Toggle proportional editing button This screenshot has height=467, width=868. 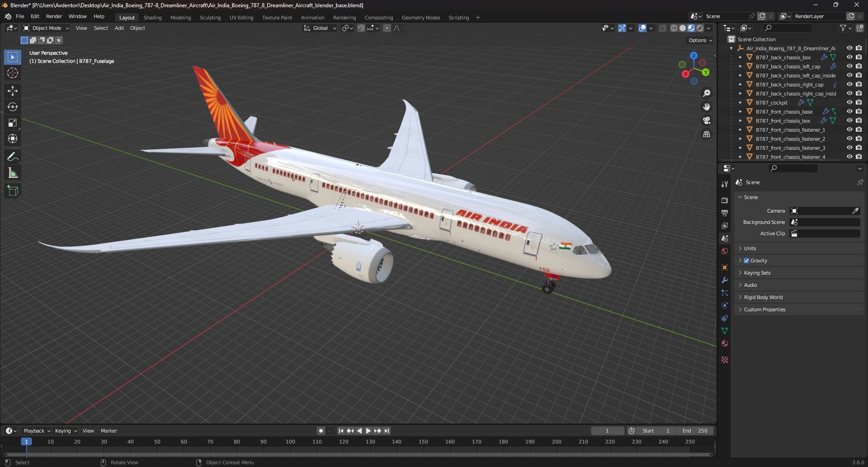point(387,28)
